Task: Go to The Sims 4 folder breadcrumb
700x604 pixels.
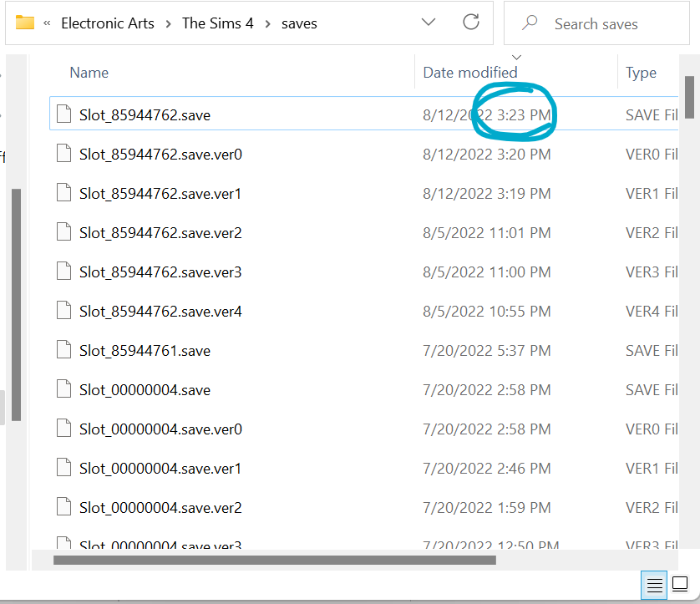Action: point(218,23)
